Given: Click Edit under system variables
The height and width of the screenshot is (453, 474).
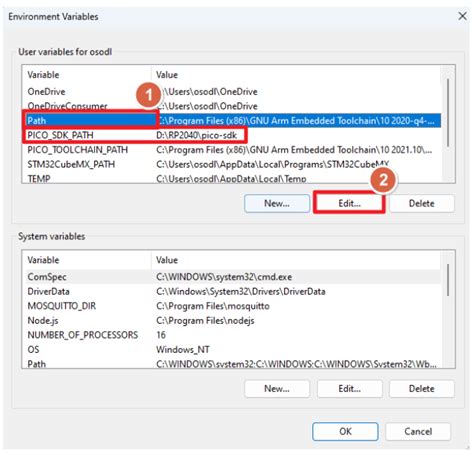Looking at the screenshot, I should (349, 389).
